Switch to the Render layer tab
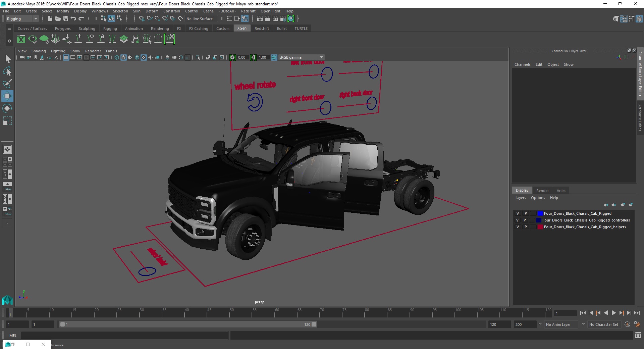 click(542, 190)
